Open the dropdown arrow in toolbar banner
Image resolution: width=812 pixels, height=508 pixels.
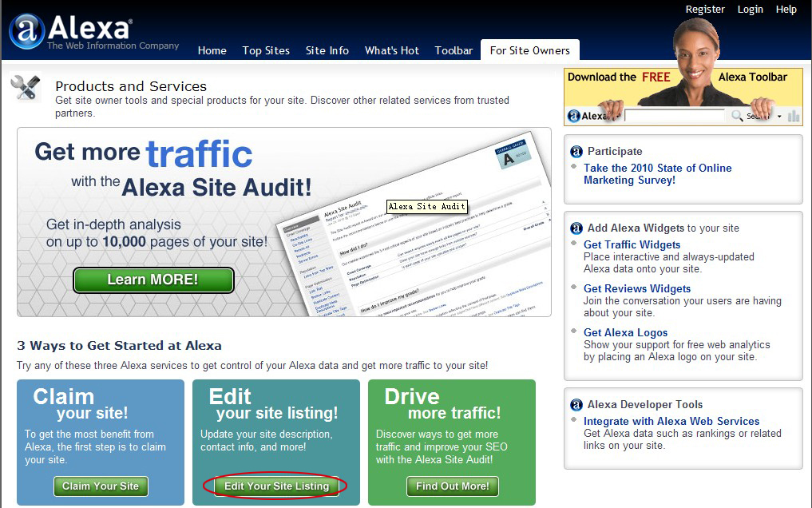[x=779, y=117]
